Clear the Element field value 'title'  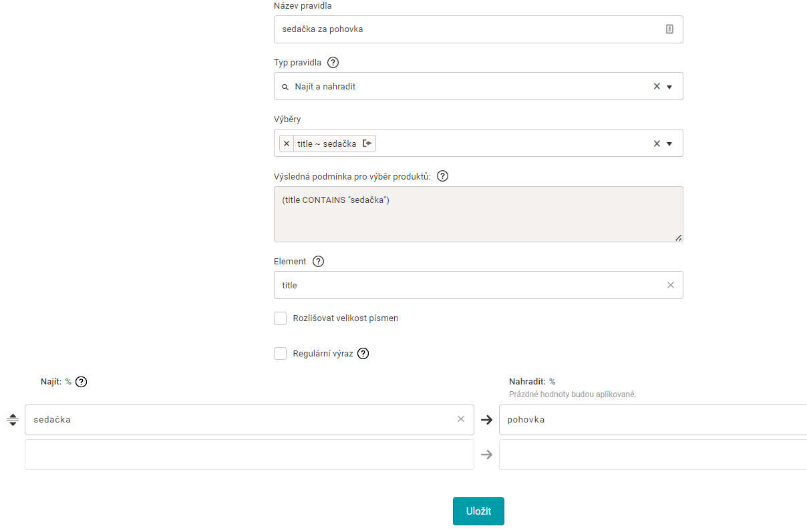(670, 285)
